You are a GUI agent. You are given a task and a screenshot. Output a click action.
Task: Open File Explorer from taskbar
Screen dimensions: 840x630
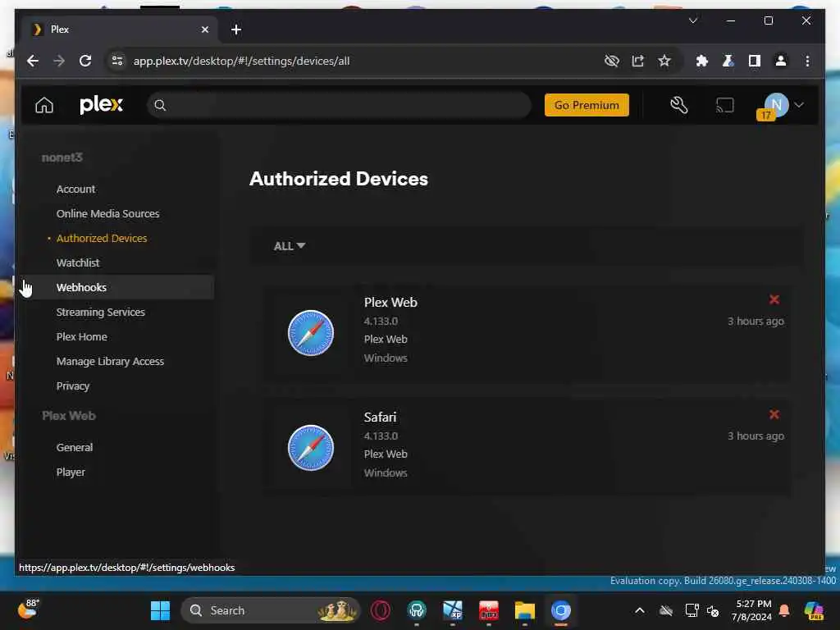524,610
